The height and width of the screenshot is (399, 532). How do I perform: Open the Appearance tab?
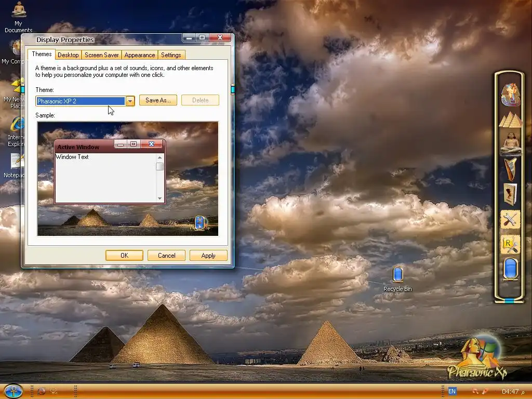point(139,55)
